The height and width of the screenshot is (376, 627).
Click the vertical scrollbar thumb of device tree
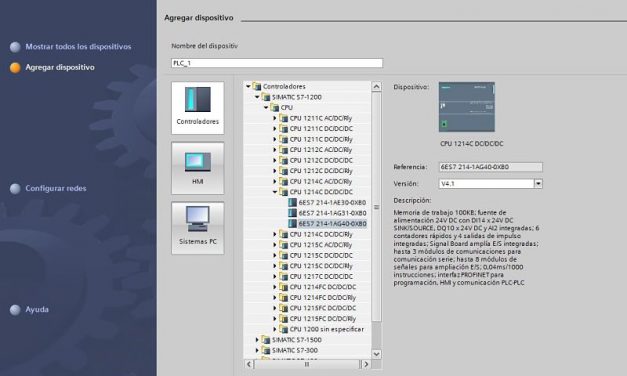[x=376, y=207]
